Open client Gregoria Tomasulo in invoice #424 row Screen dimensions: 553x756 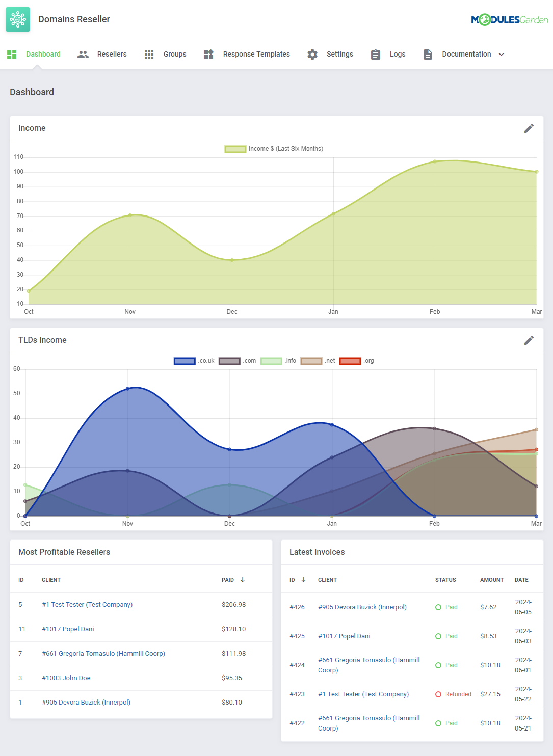[x=369, y=665]
